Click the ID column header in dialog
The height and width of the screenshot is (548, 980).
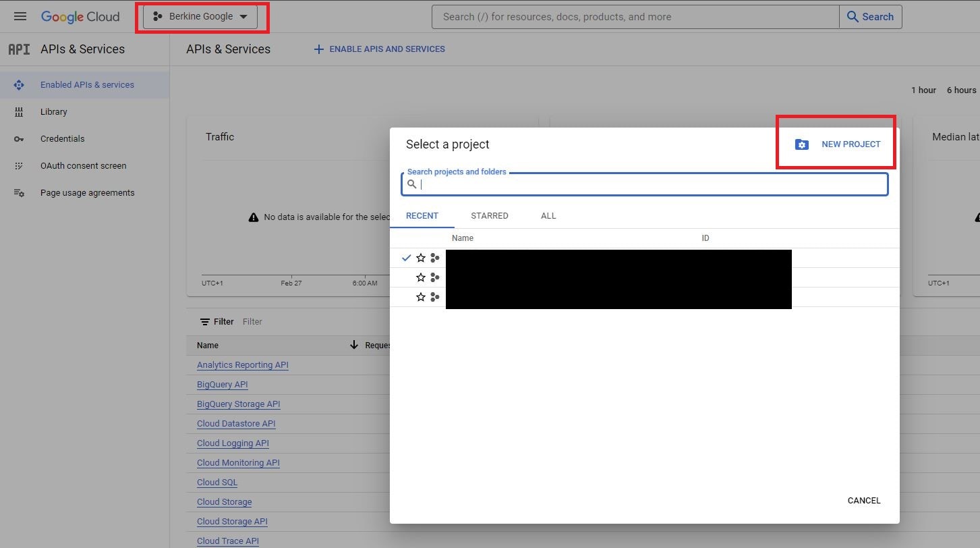tap(705, 238)
